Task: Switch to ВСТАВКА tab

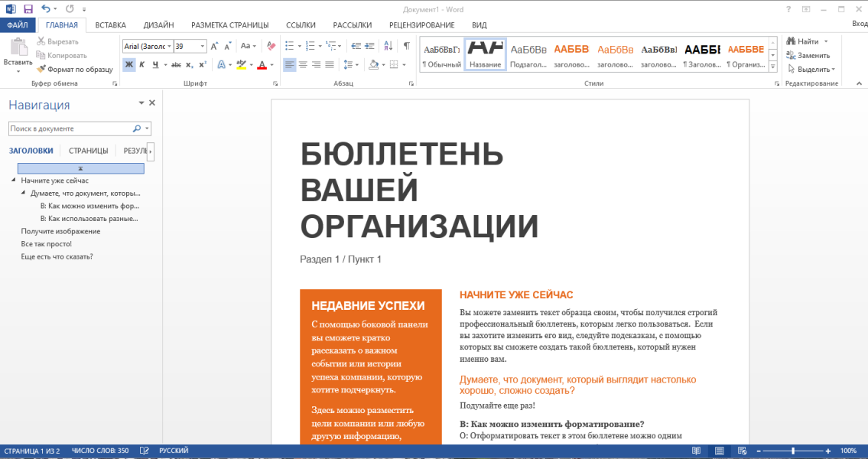Action: coord(110,25)
